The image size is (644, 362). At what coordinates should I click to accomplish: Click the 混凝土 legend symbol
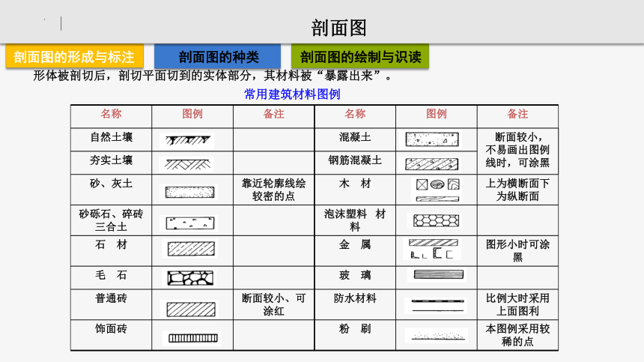click(432, 139)
